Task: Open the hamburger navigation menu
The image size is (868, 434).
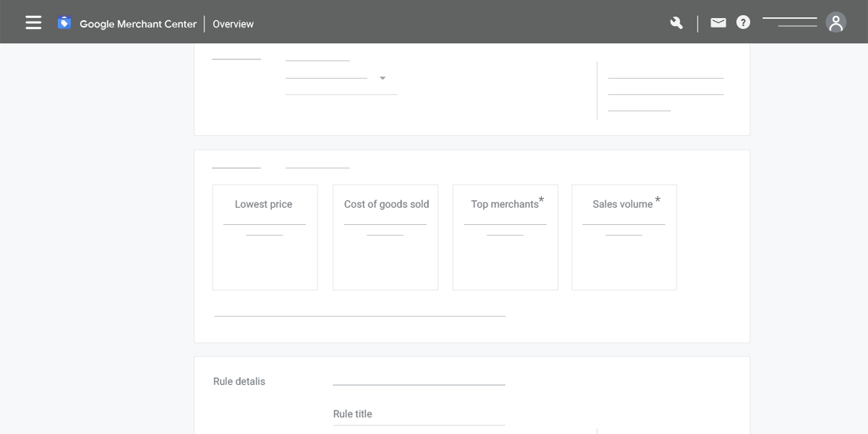Action: tap(33, 23)
